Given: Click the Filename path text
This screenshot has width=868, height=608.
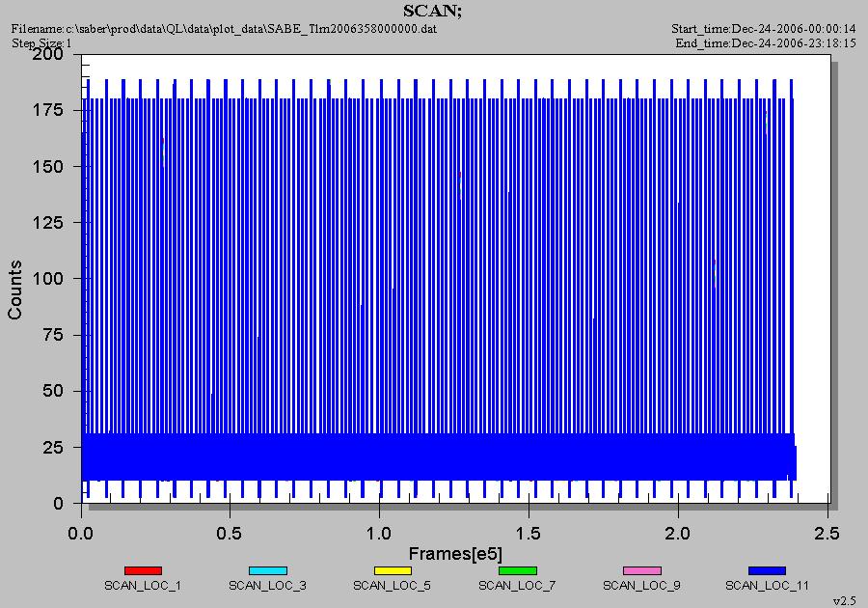Looking at the screenshot, I should pyautogui.click(x=224, y=28).
